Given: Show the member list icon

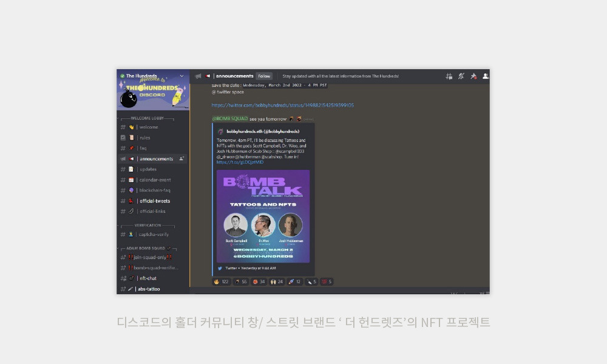Looking at the screenshot, I should [486, 76].
